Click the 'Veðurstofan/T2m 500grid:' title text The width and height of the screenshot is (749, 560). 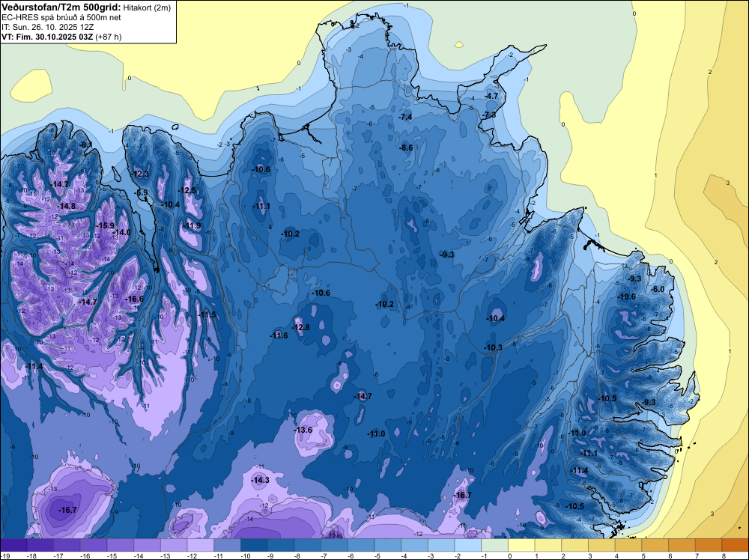[x=61, y=7]
